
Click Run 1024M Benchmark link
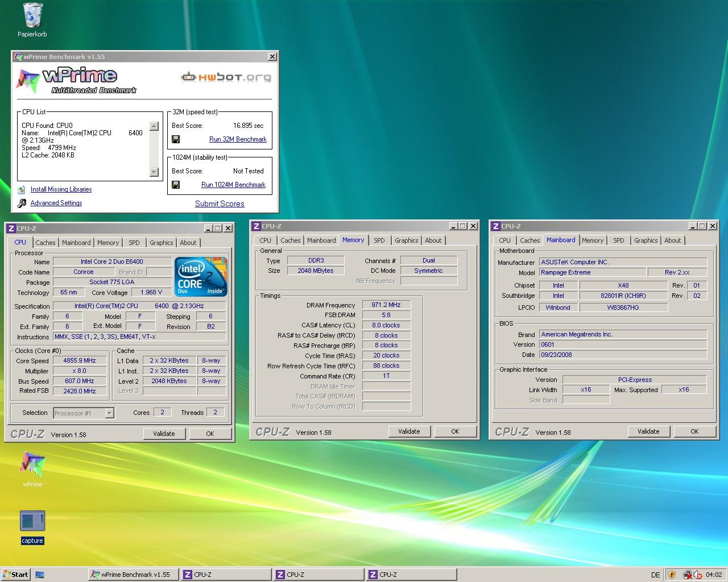(233, 185)
